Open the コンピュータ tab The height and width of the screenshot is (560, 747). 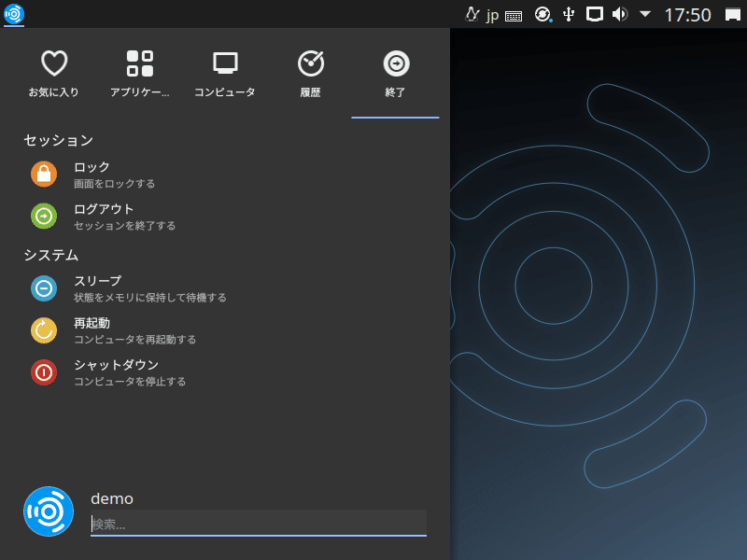(x=225, y=74)
